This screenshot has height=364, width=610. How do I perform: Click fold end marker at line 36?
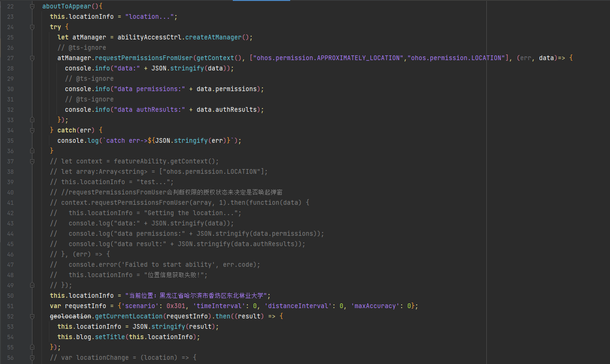(32, 151)
